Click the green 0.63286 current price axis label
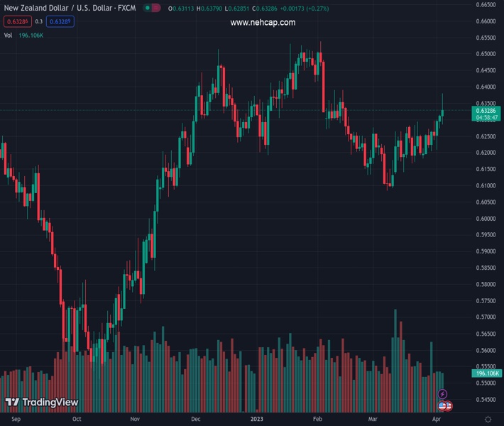504x426 pixels. click(486, 111)
